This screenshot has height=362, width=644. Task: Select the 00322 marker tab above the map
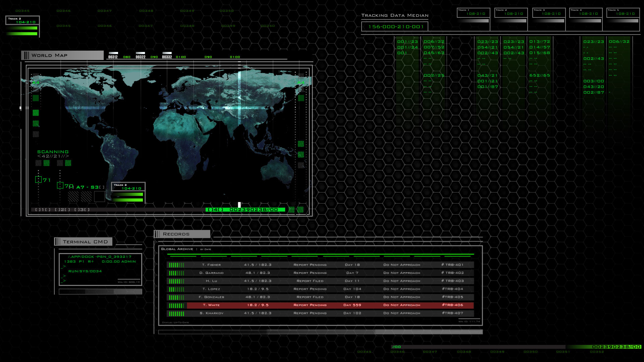(140, 55)
